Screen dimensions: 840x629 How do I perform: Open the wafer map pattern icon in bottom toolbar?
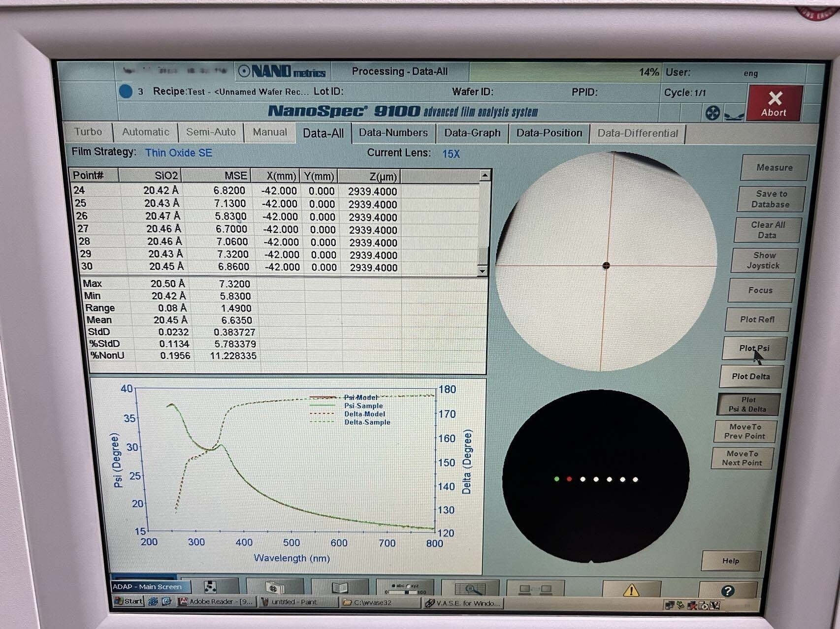tap(210, 587)
